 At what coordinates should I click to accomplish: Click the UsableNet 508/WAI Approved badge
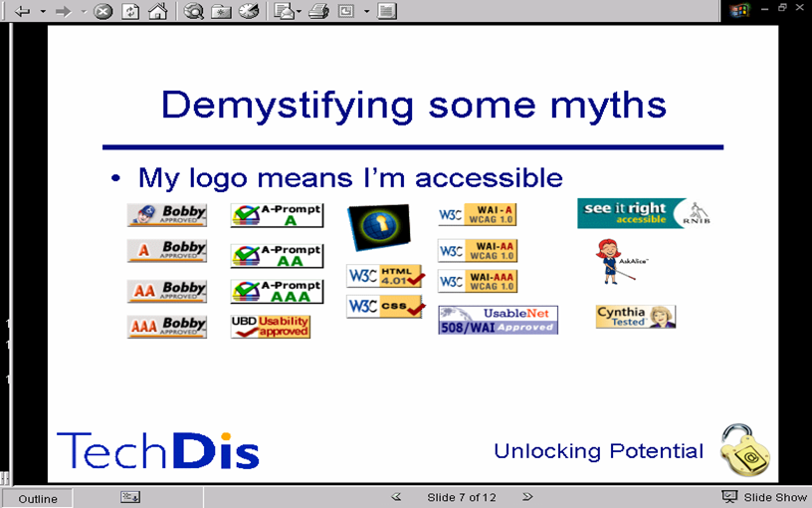[499, 320]
